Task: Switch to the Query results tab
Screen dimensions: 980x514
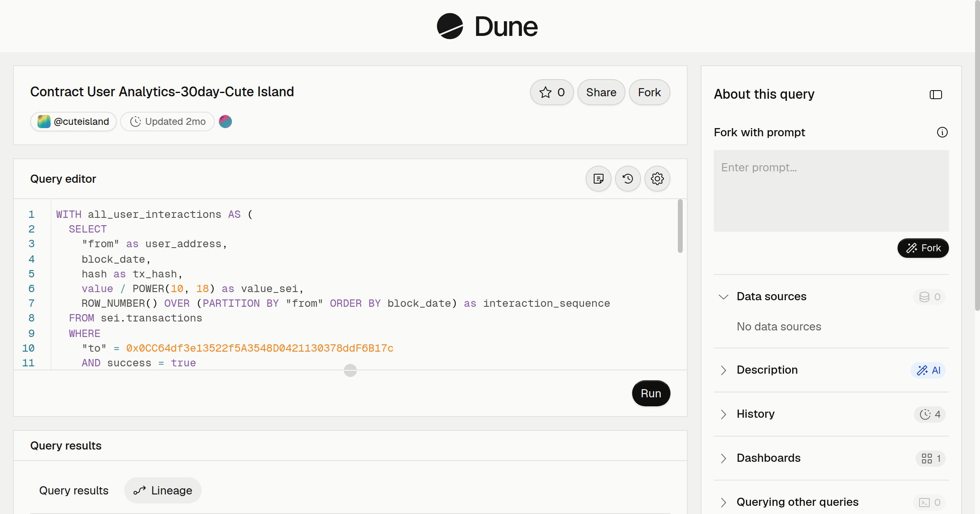Action: (x=74, y=490)
